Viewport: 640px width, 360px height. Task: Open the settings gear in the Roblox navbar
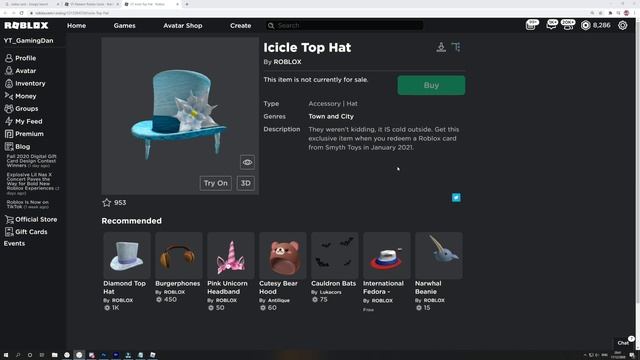[x=622, y=25]
